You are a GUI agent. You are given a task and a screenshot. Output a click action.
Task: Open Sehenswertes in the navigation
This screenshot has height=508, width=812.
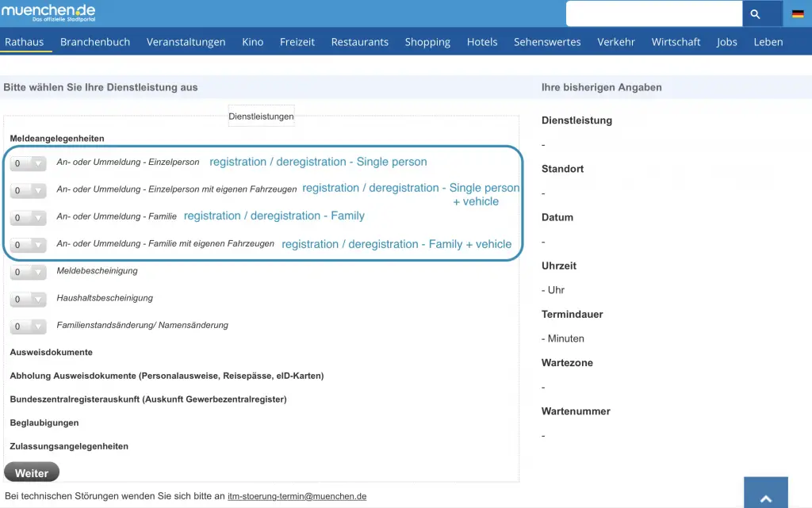point(547,42)
